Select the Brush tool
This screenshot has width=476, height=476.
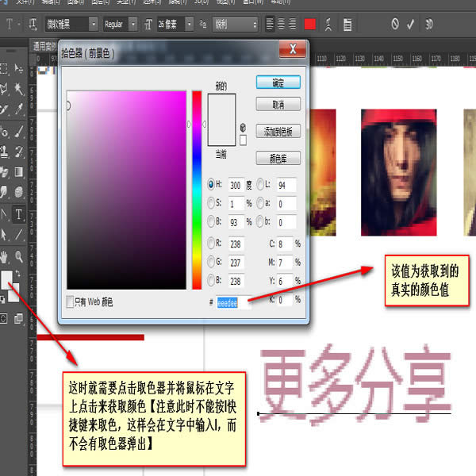[x=18, y=132]
